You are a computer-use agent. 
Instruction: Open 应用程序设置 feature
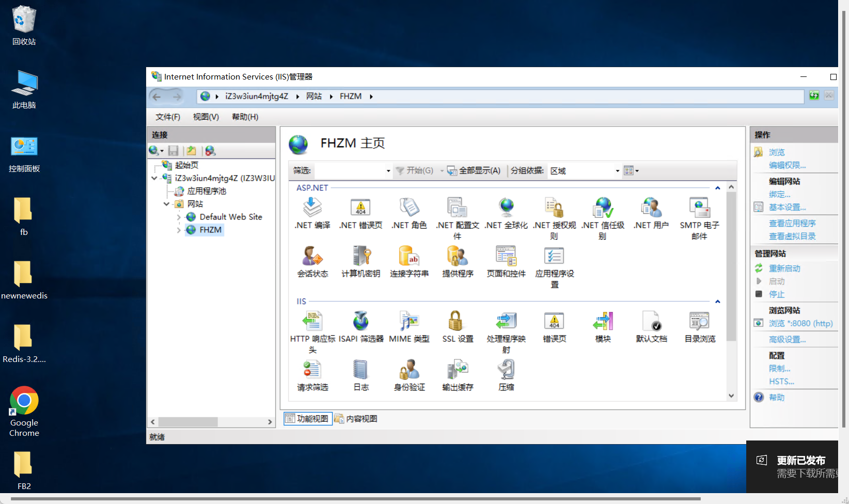point(554,267)
